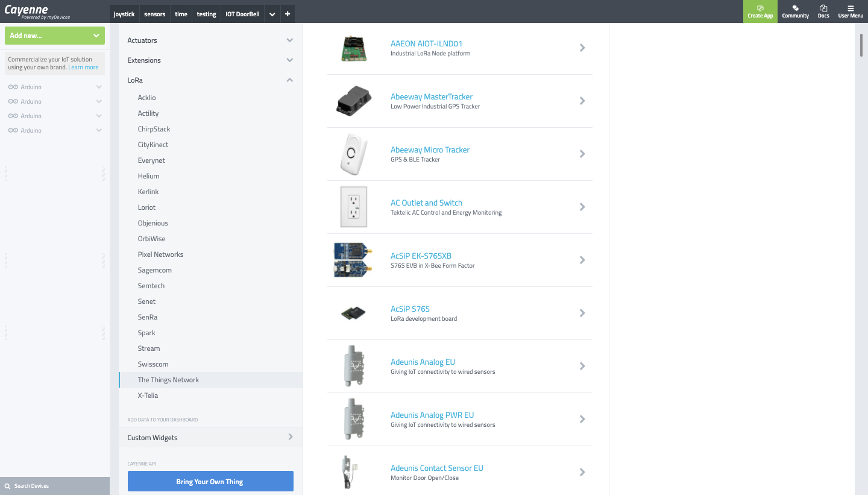Expand the first Arduino device chevron
This screenshot has width=868, height=495.
[x=99, y=87]
